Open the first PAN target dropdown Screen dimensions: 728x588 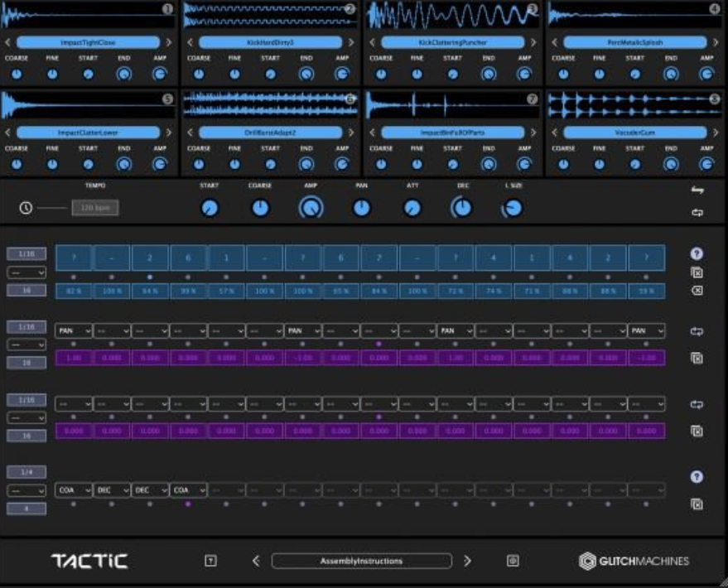tap(74, 330)
